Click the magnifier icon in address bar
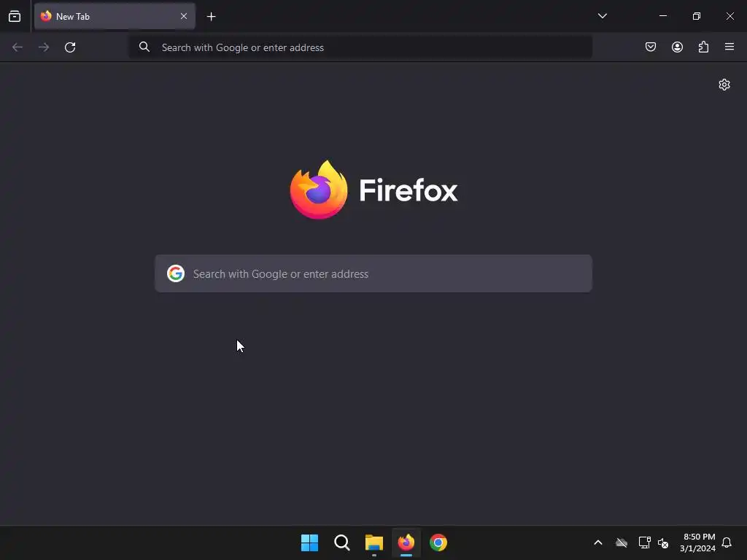Image resolution: width=747 pixels, height=560 pixels. point(144,47)
